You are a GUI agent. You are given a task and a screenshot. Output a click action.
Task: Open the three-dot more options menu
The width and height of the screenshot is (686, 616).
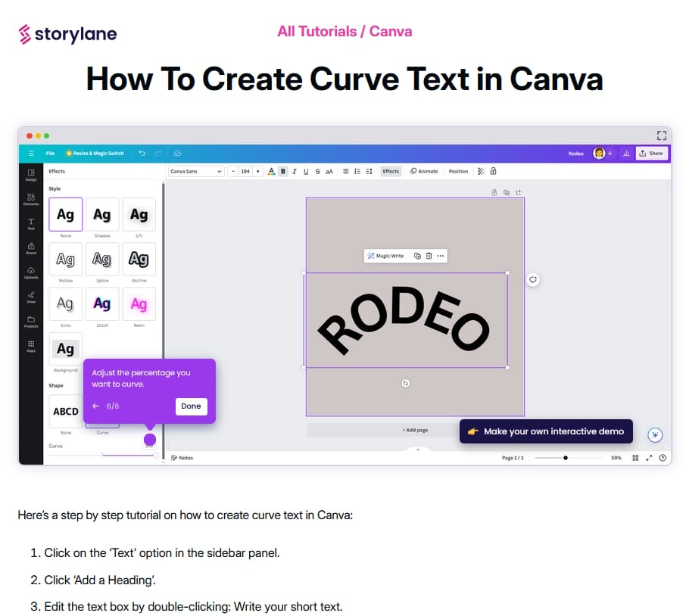tap(441, 256)
